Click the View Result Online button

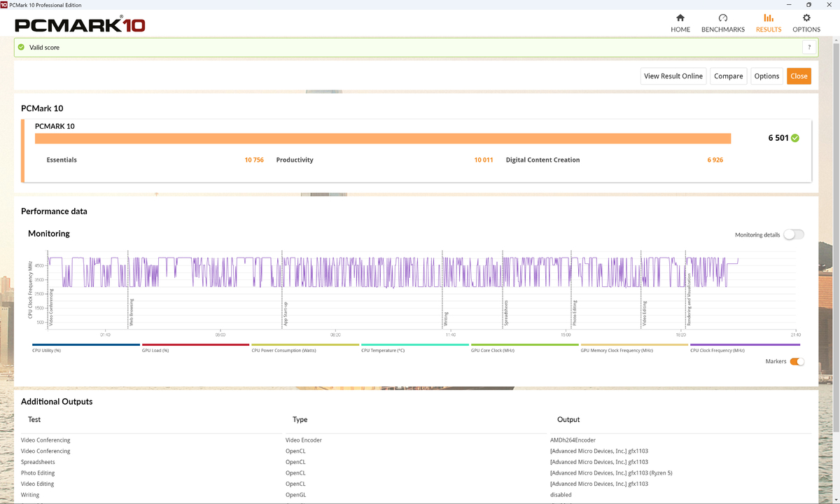point(673,76)
